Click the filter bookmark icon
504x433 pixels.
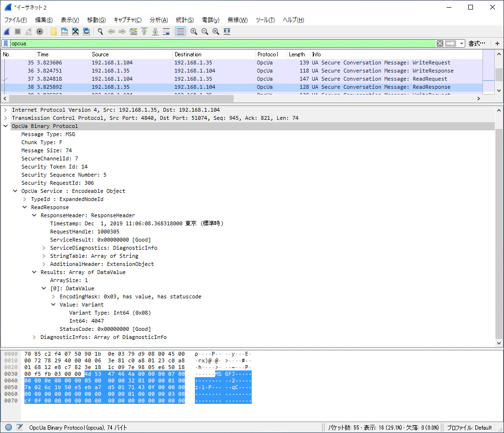click(x=6, y=43)
